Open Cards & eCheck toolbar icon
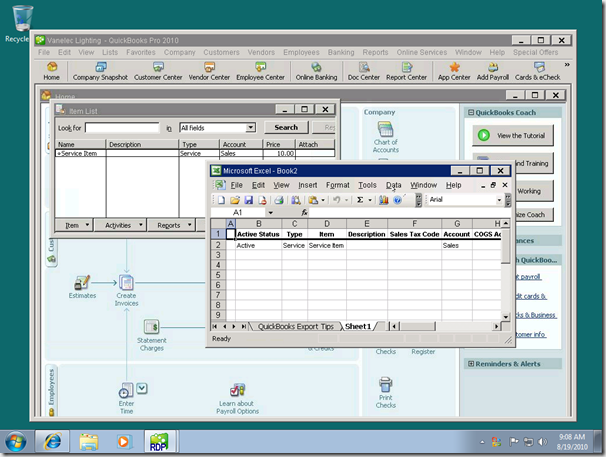Screen dimensions: 606x457 pyautogui.click(x=538, y=71)
